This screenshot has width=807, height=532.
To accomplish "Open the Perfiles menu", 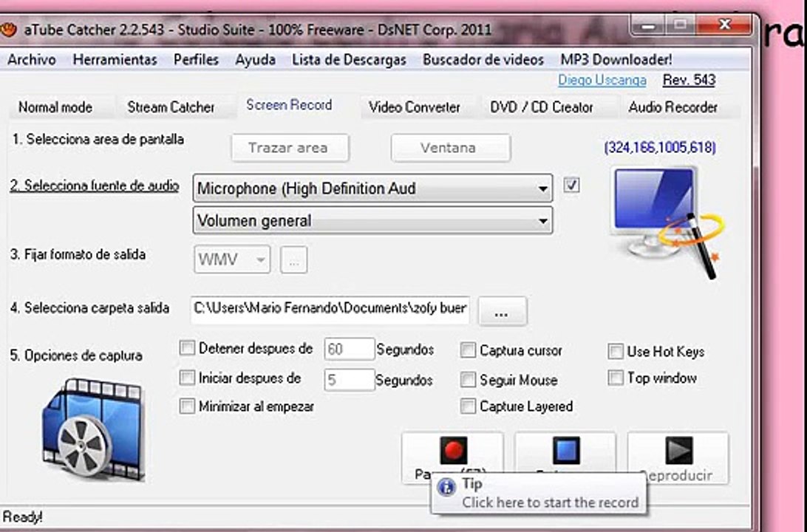I will tap(196, 60).
